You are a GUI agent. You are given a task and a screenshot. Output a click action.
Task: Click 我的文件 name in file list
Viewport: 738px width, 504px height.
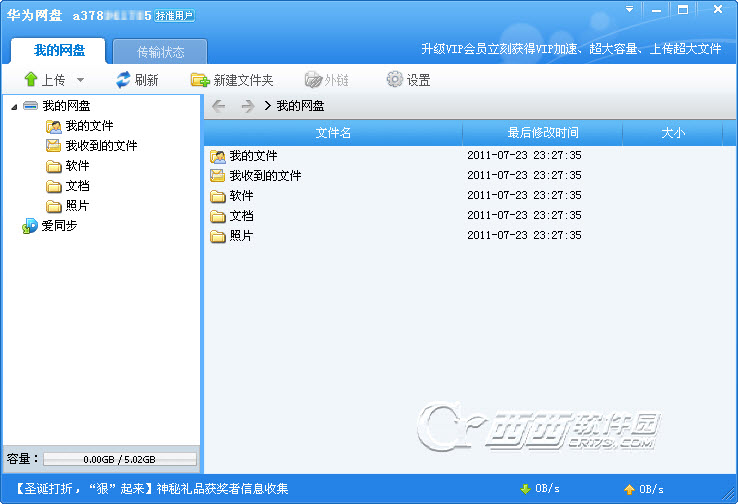tap(253, 156)
